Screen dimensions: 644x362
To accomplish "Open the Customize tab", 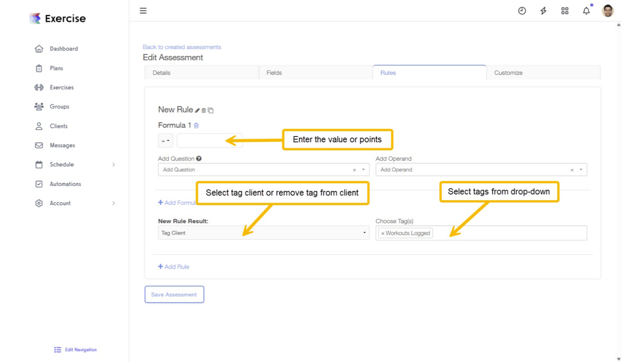I will coord(508,73).
